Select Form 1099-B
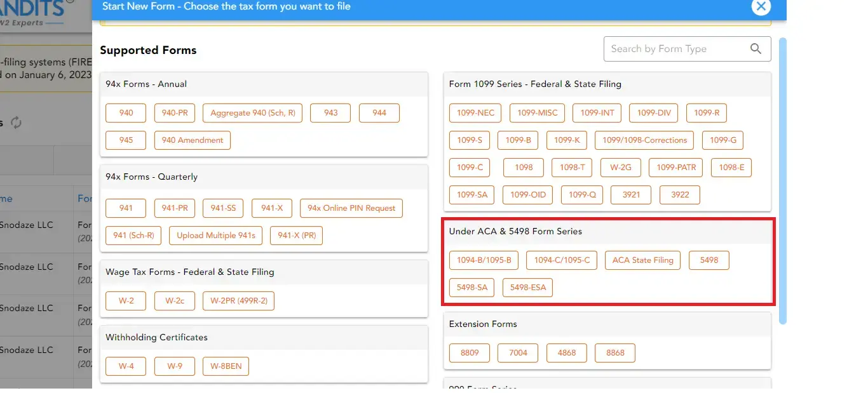Viewport: 868px width, 393px height. [518, 140]
